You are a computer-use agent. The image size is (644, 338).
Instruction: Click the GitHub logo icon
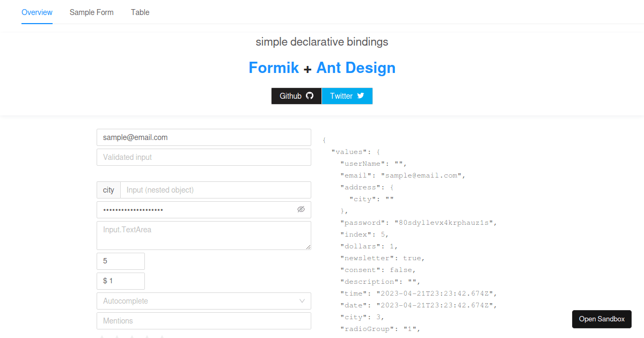(309, 95)
